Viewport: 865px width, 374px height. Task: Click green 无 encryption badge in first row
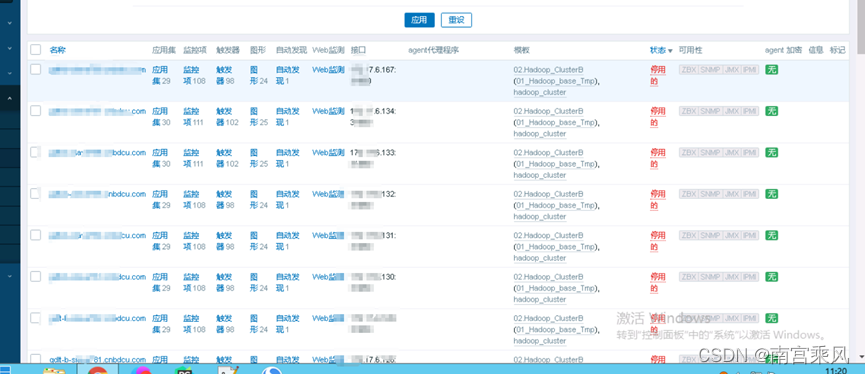pos(772,70)
